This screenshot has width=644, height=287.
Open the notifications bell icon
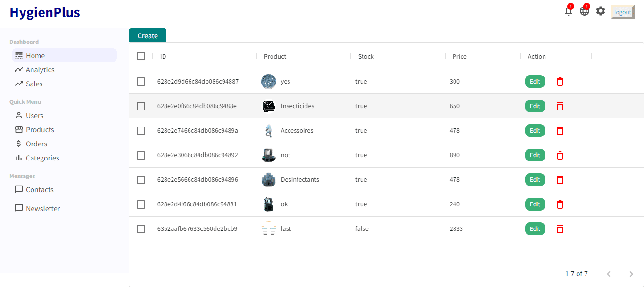569,11
